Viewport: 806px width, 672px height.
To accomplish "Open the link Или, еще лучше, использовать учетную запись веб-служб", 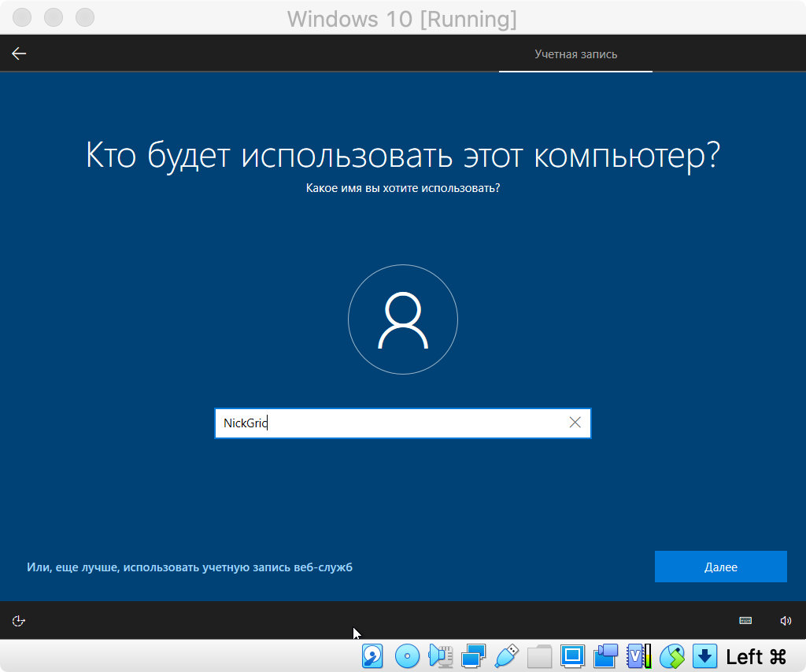I will 190,567.
